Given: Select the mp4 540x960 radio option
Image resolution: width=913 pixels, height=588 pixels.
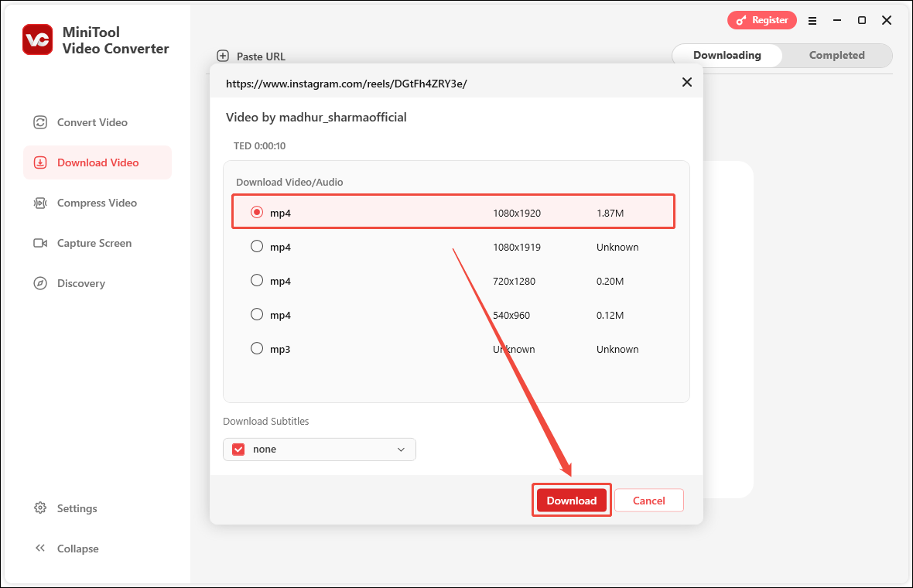Looking at the screenshot, I should 257,314.
